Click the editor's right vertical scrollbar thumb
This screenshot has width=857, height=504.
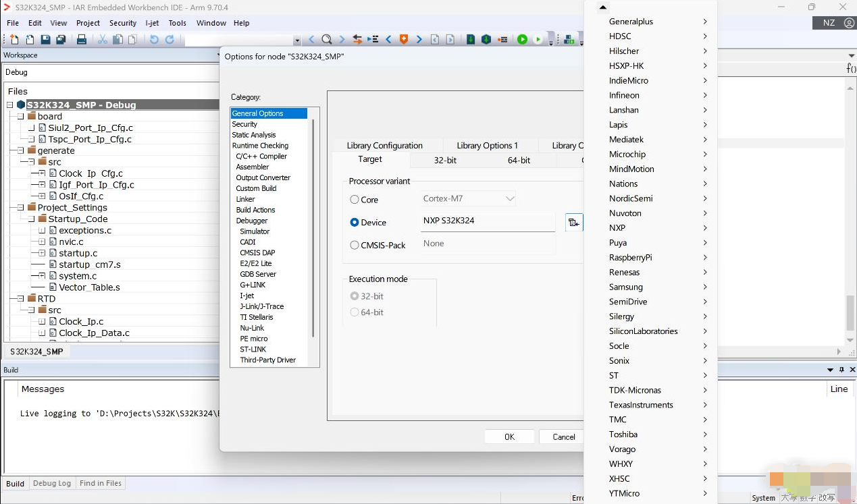click(851, 313)
